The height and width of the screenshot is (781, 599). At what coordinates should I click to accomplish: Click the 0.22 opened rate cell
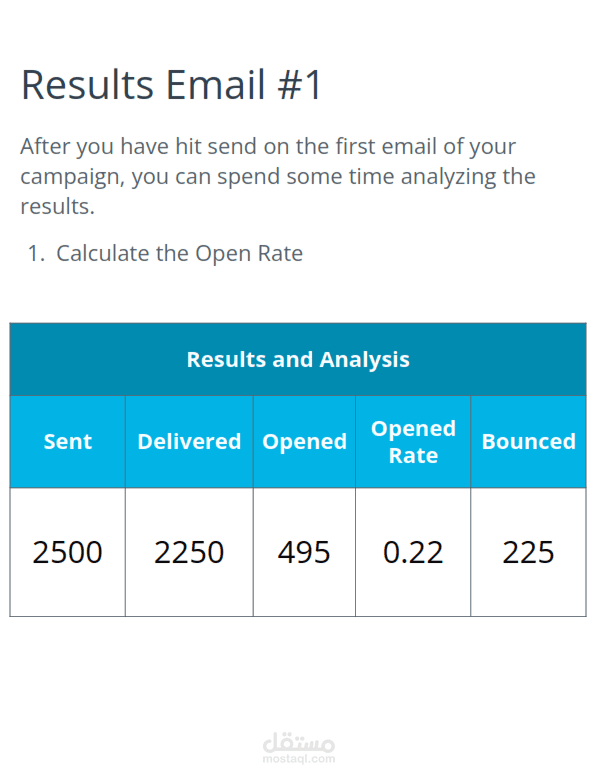tap(413, 552)
